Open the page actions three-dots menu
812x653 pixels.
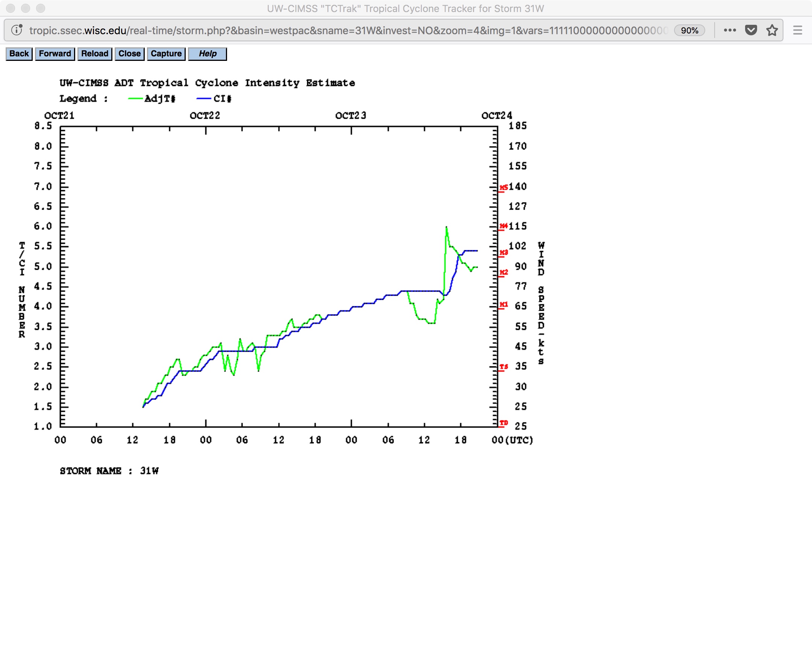pyautogui.click(x=730, y=30)
